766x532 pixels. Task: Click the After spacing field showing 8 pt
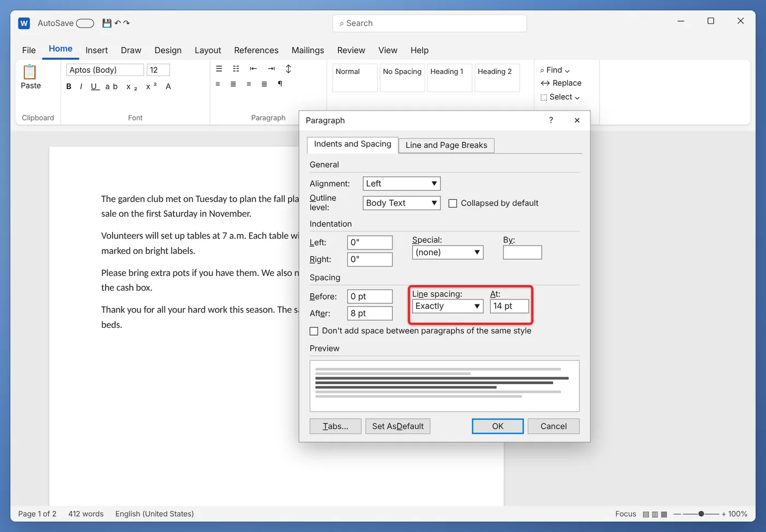click(370, 314)
